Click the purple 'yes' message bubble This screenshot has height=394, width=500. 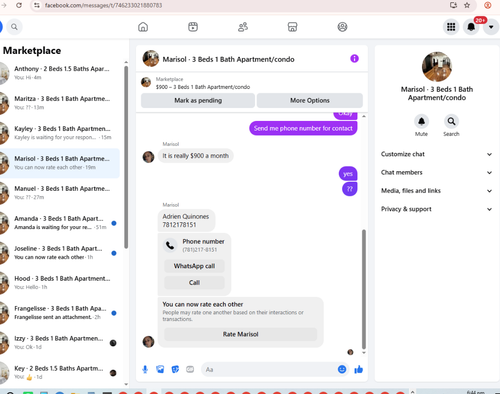(348, 174)
